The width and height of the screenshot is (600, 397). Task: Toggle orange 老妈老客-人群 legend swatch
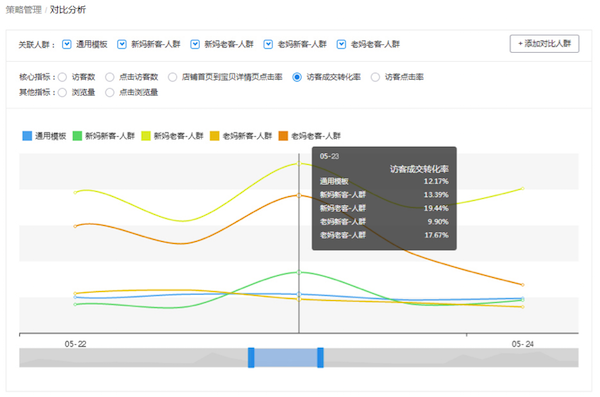(x=283, y=136)
